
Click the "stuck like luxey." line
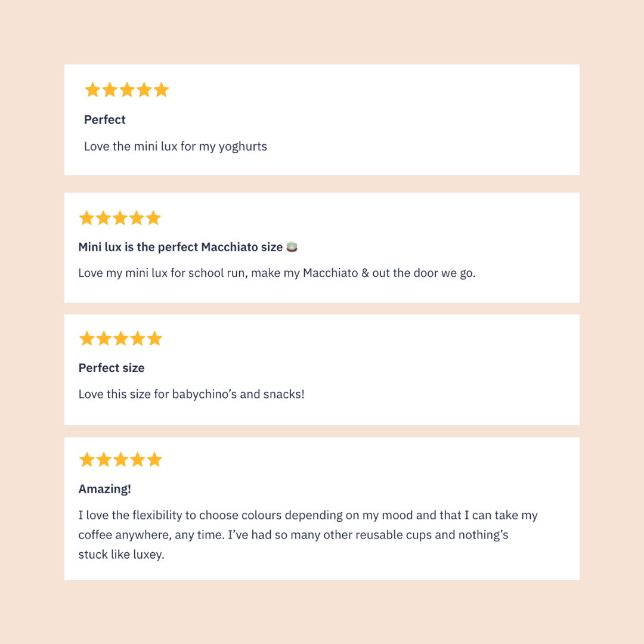[121, 555]
